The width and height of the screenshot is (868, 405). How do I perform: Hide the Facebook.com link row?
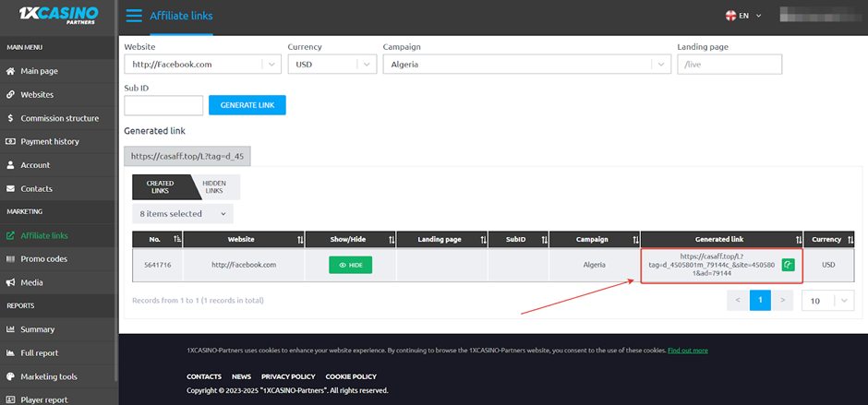350,265
